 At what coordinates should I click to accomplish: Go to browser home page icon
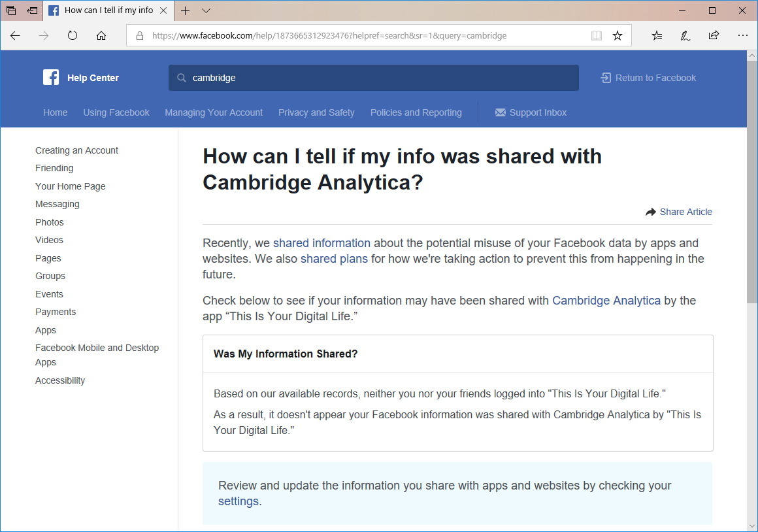(101, 35)
